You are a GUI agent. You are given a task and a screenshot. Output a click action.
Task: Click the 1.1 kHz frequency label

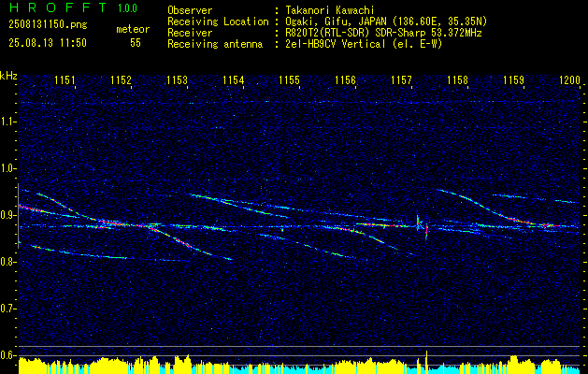7,122
